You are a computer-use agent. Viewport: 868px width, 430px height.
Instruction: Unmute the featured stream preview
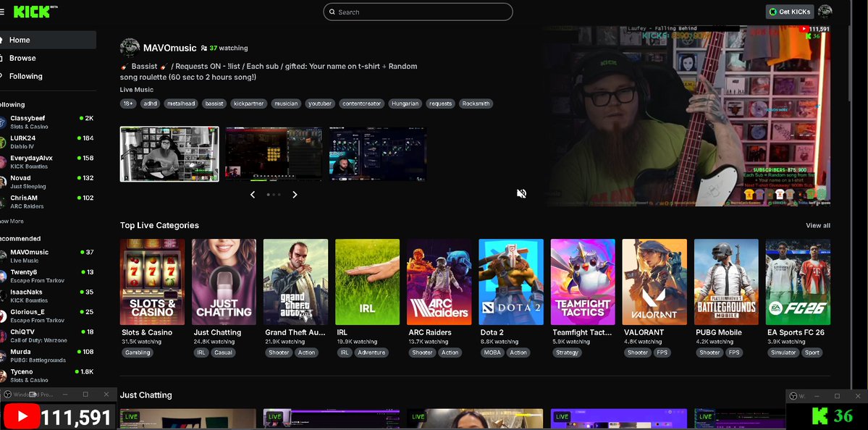(x=521, y=193)
